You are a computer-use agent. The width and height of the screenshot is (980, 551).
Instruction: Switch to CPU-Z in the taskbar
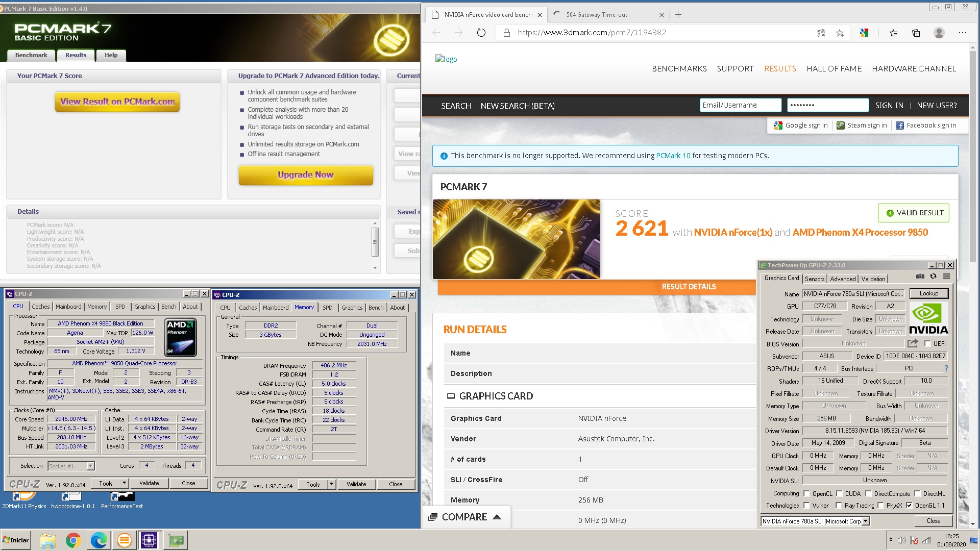pyautogui.click(x=149, y=540)
